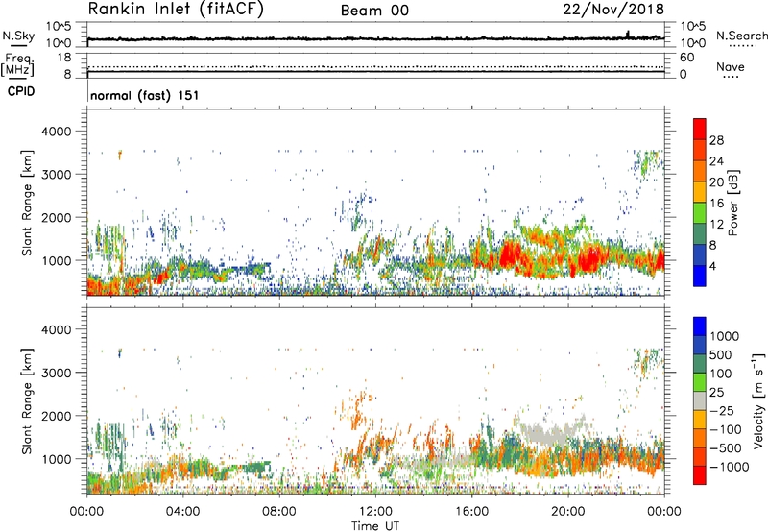
Task: Click the "16" label on Power scale
Action: pyautogui.click(x=716, y=204)
